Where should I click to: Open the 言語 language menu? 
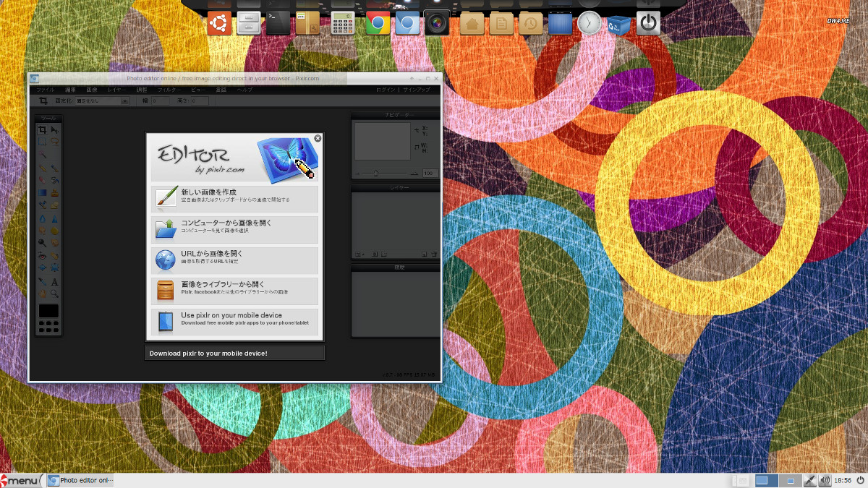pos(221,90)
